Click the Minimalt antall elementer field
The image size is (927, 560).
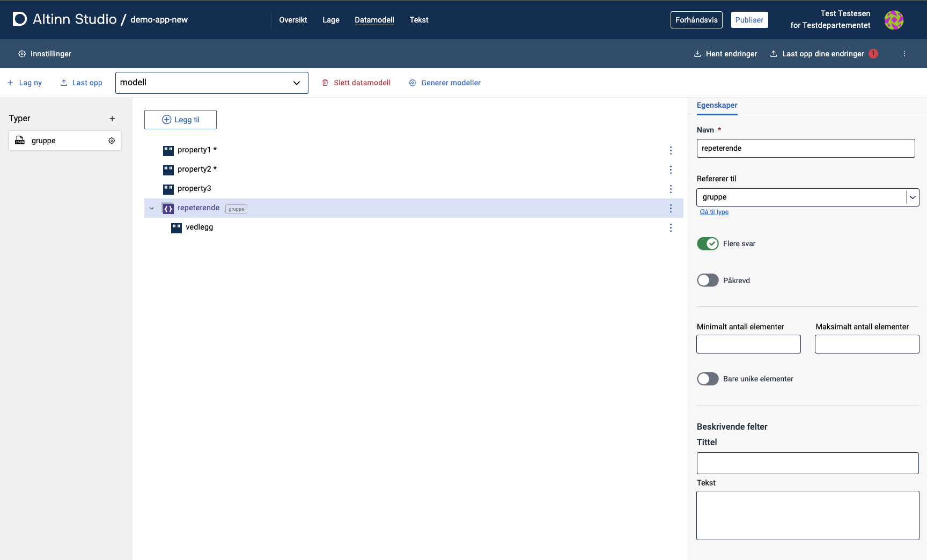(748, 344)
